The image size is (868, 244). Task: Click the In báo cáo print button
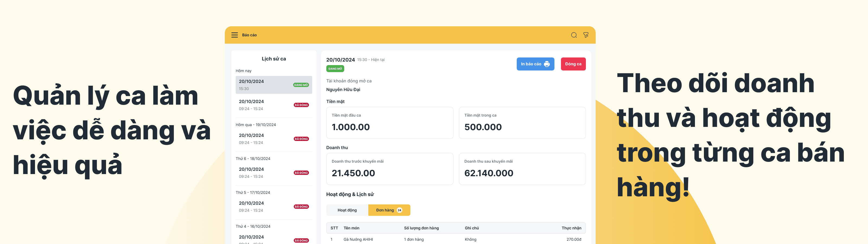[x=535, y=64]
